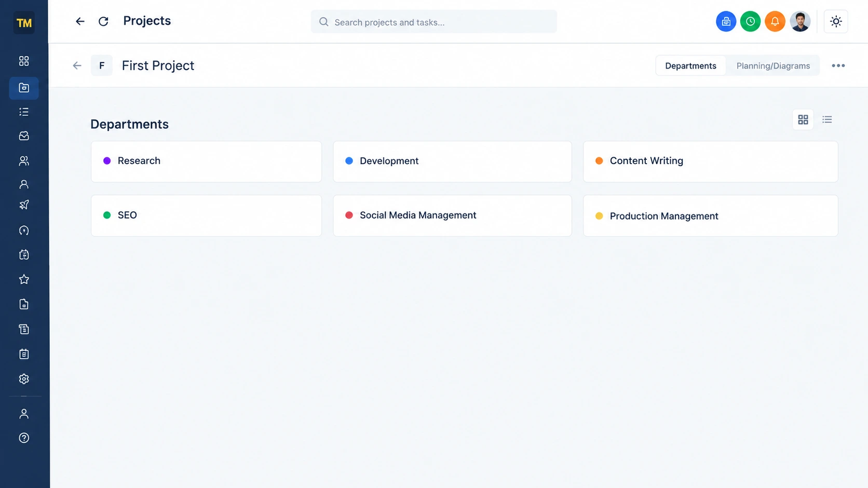Open the task list icon in sidebar
The image size is (868, 488).
pos(24,112)
